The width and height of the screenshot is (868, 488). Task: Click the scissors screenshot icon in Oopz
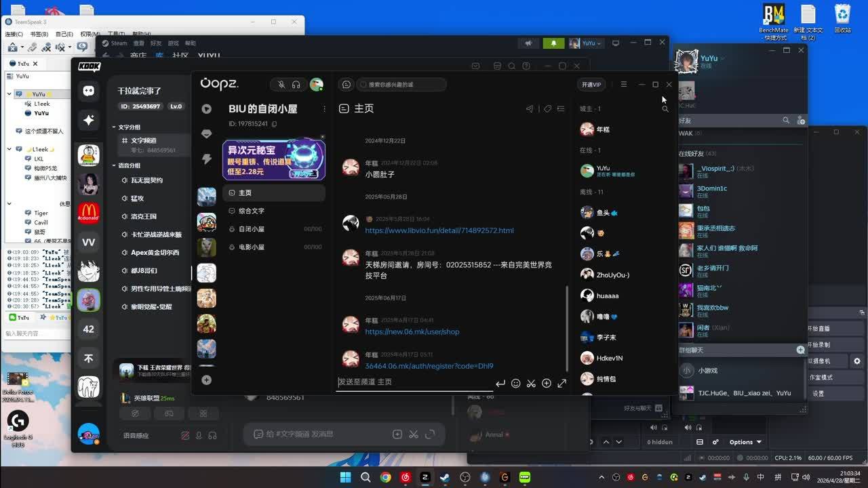coord(532,384)
